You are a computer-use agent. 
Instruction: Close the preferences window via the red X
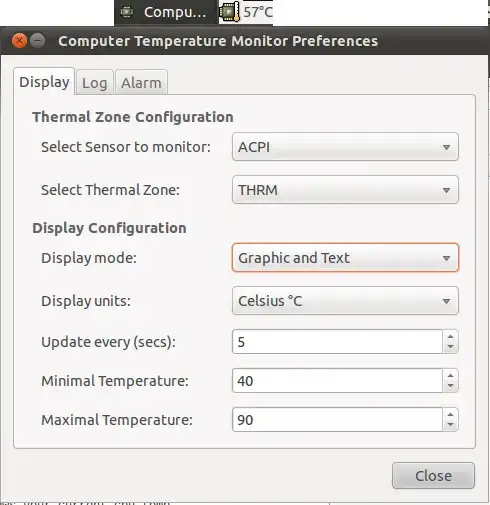[19, 41]
